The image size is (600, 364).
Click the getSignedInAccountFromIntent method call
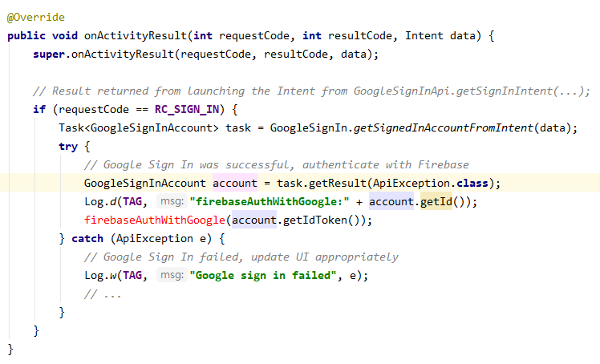click(443, 128)
